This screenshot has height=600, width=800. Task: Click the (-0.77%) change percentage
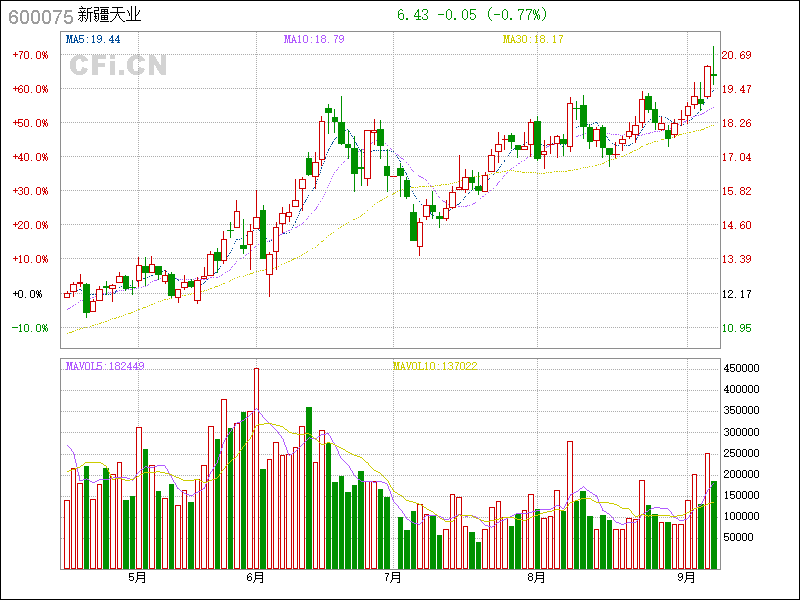(516, 15)
